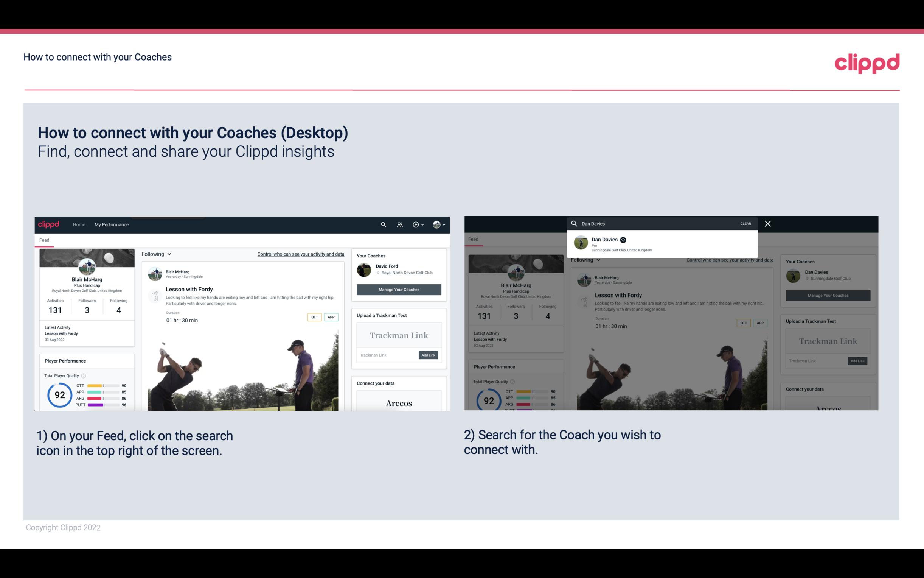Click the Manage Your Coaches button
The image size is (924, 578).
(x=399, y=289)
